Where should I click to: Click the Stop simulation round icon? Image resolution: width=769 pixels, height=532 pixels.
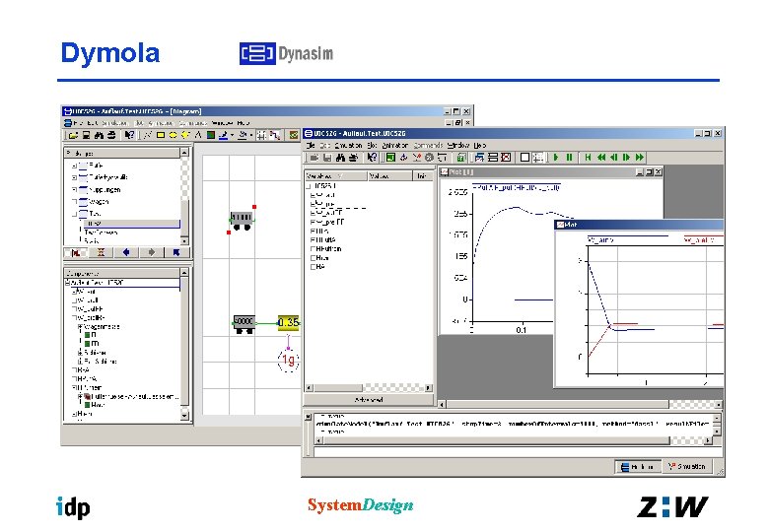(x=429, y=158)
